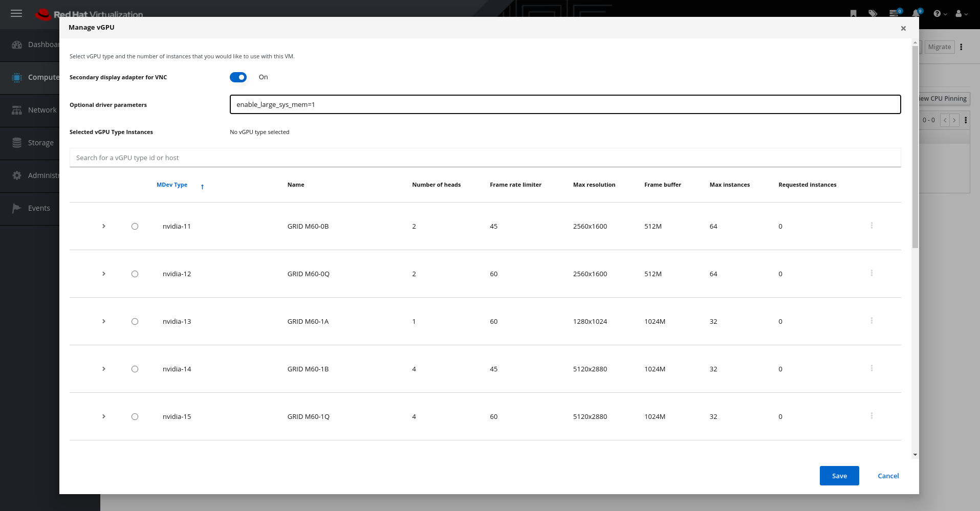The height and width of the screenshot is (511, 980).
Task: Click the bookmark icon in header
Action: click(853, 14)
